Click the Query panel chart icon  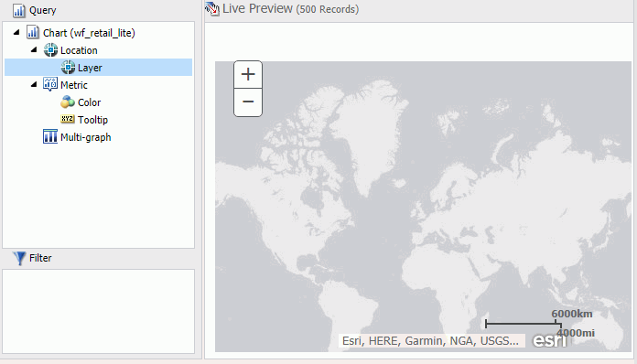tap(18, 11)
